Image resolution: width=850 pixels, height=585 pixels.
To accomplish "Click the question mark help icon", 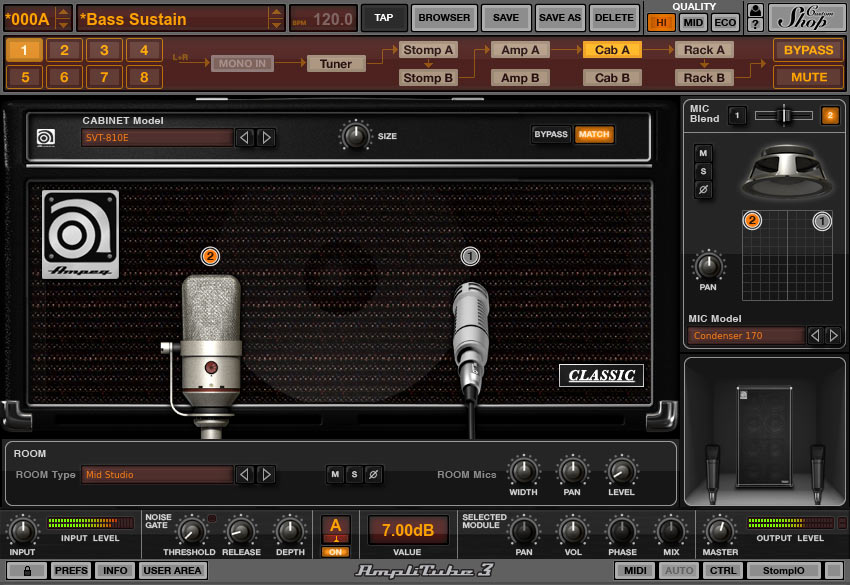I will click(x=755, y=25).
